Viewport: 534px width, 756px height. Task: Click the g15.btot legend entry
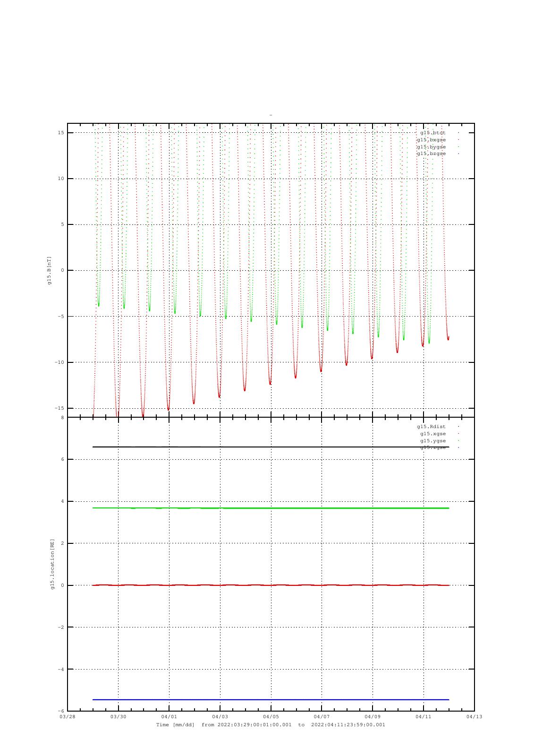(432, 133)
